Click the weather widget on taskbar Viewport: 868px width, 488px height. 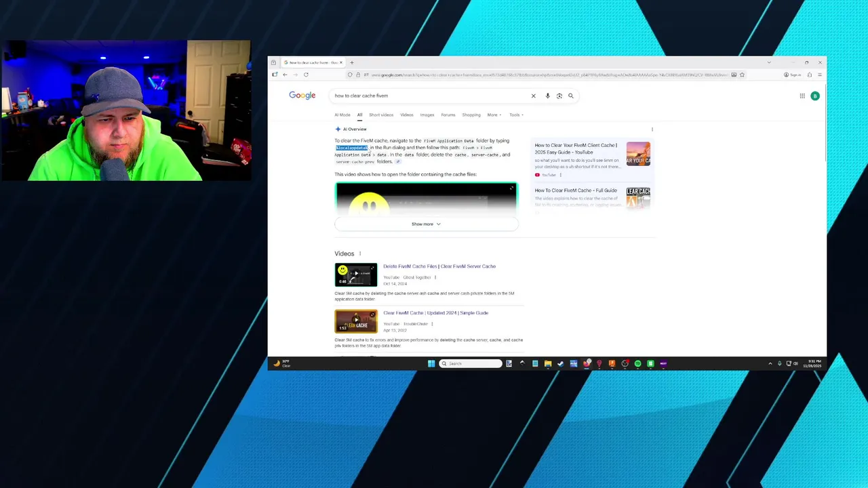281,363
